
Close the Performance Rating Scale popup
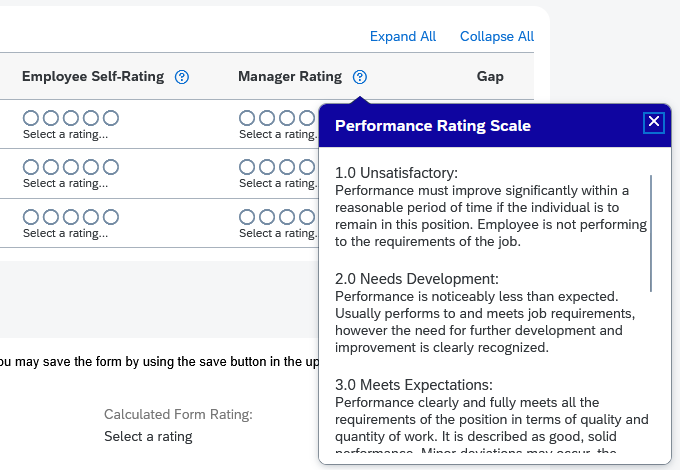pyautogui.click(x=654, y=122)
